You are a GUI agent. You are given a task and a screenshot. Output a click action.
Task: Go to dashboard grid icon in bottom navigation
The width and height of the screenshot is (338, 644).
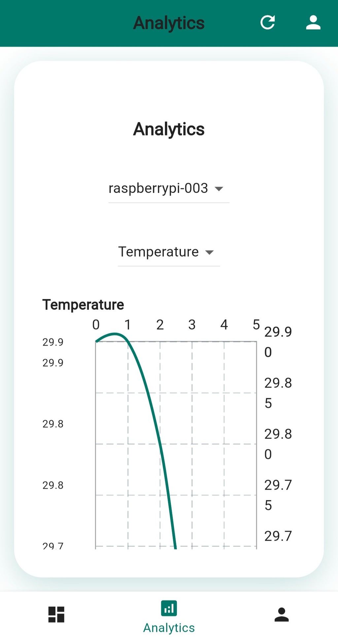point(56,614)
